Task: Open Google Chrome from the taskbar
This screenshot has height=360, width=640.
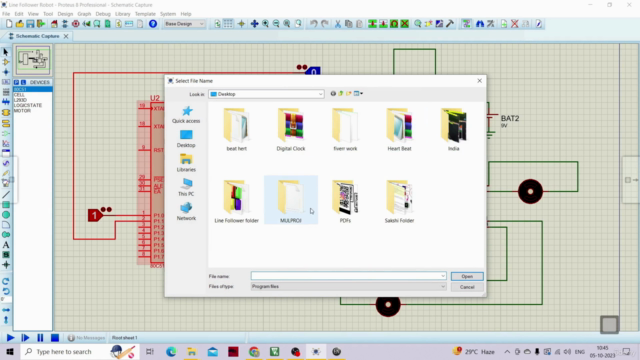Action: (254, 351)
